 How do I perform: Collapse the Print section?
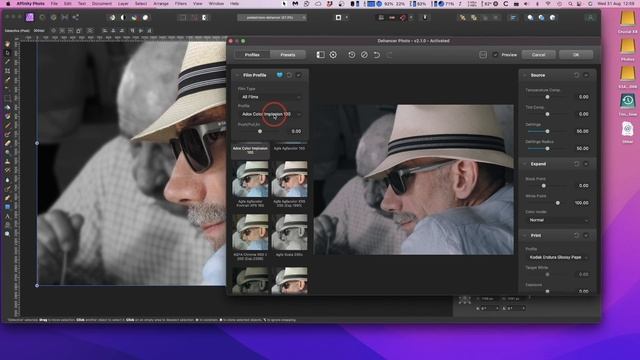click(x=525, y=236)
